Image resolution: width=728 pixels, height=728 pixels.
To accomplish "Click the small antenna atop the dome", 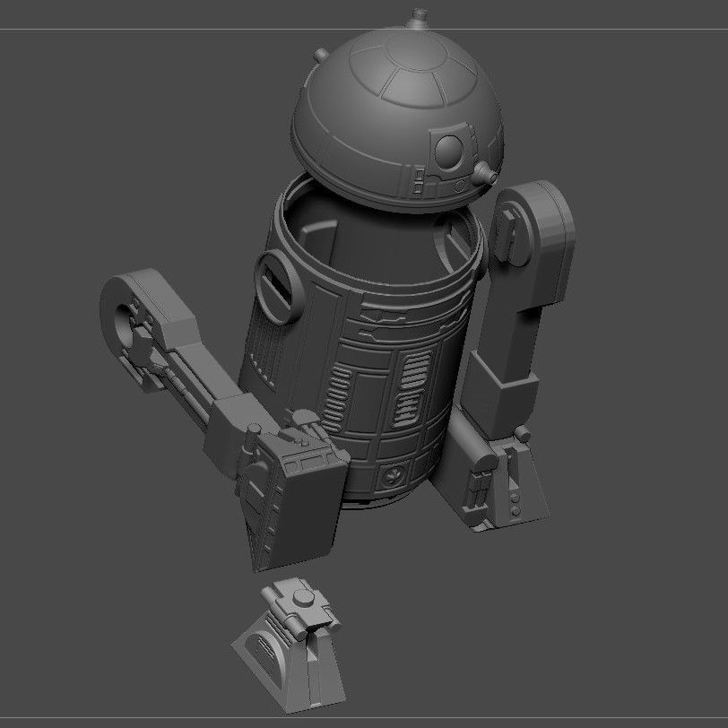I will pos(420,18).
